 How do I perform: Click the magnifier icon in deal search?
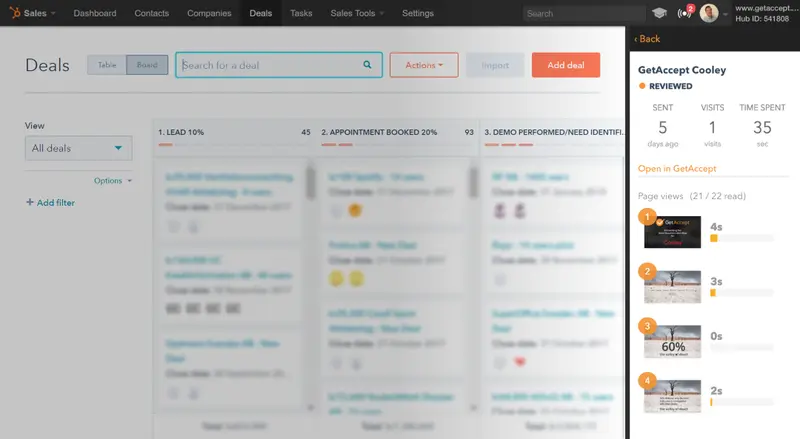pyautogui.click(x=367, y=65)
